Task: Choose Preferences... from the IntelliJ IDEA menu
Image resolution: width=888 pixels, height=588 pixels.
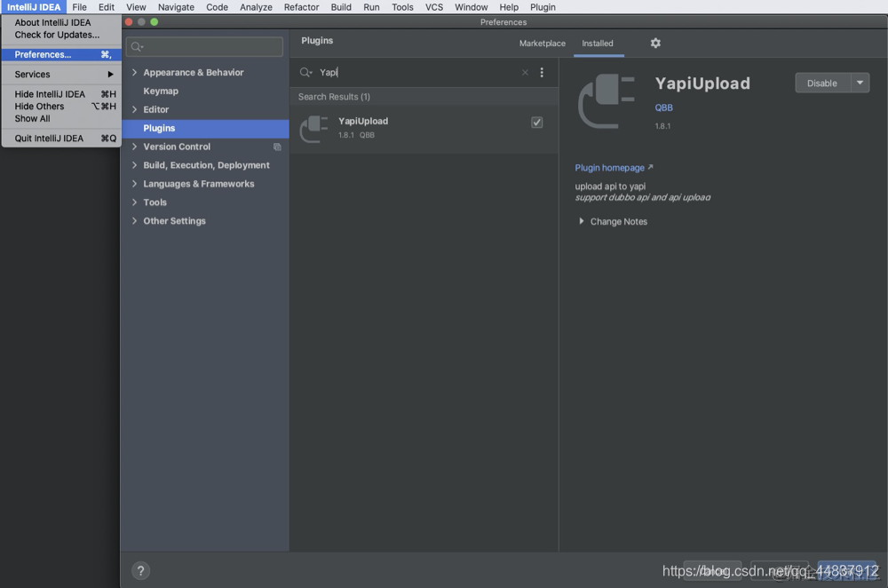Action: coord(61,54)
